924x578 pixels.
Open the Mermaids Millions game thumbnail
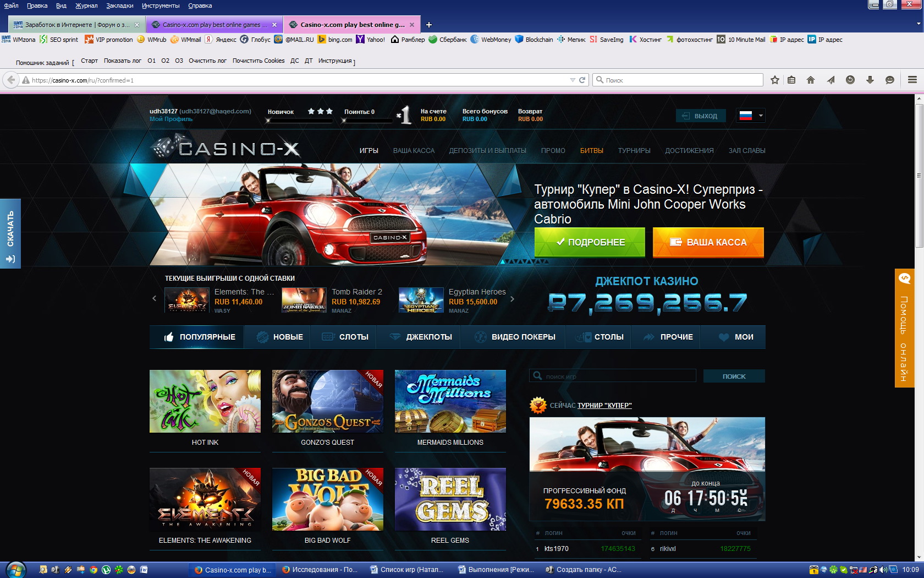(450, 401)
